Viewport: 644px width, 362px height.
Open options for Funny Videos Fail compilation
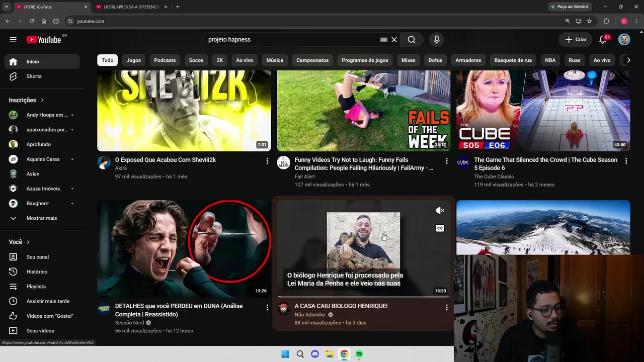point(447,161)
